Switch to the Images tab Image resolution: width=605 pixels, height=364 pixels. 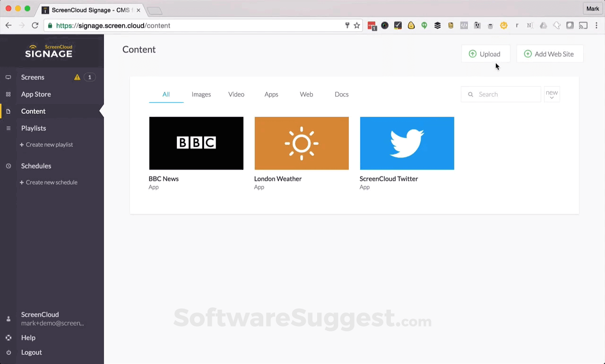201,94
